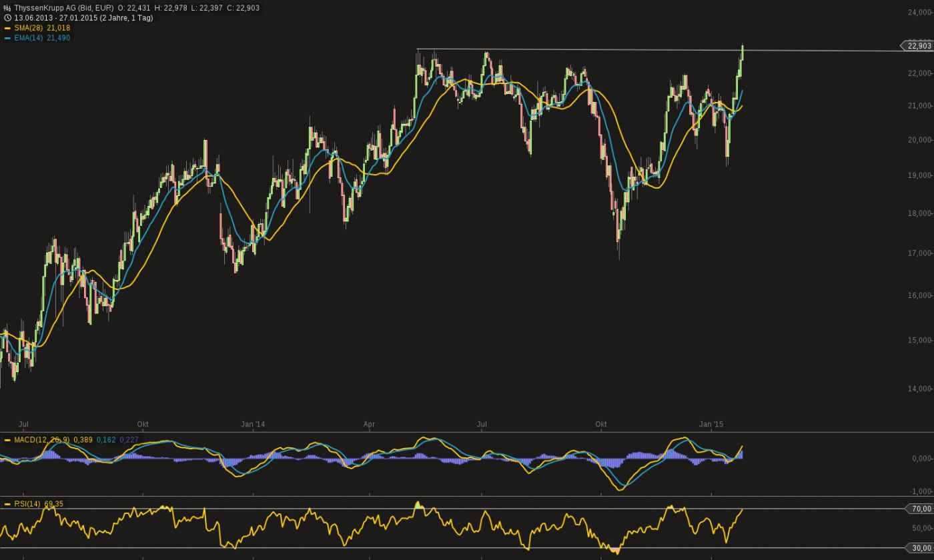Select the EMA(14) indicator label
Viewport: 934px width, 560px height.
29,38
